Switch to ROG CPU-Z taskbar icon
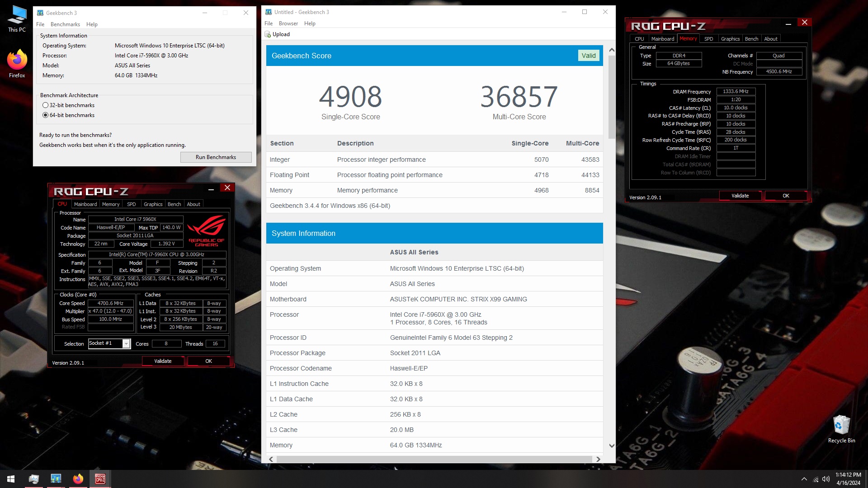Image resolution: width=868 pixels, height=488 pixels. pyautogui.click(x=100, y=479)
